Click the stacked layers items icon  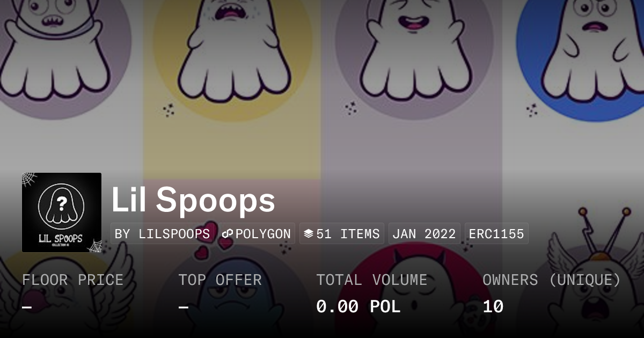[x=309, y=234]
